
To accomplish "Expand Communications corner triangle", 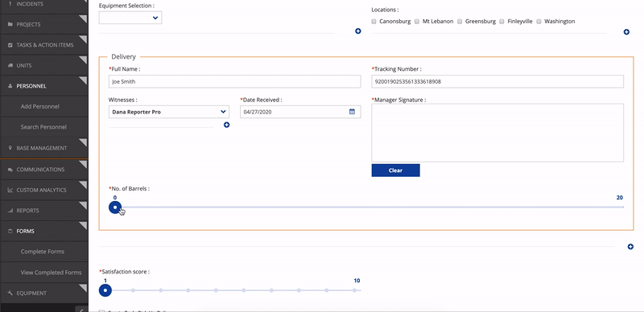I will pos(85,163).
